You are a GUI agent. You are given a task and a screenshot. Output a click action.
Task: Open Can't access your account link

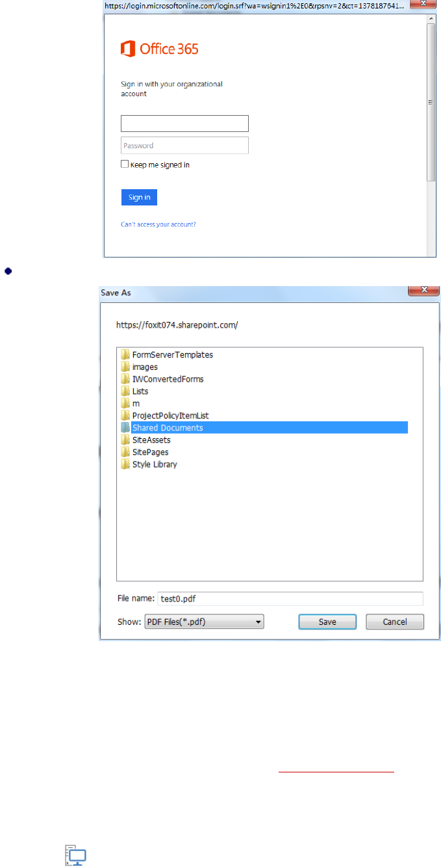tap(158, 224)
